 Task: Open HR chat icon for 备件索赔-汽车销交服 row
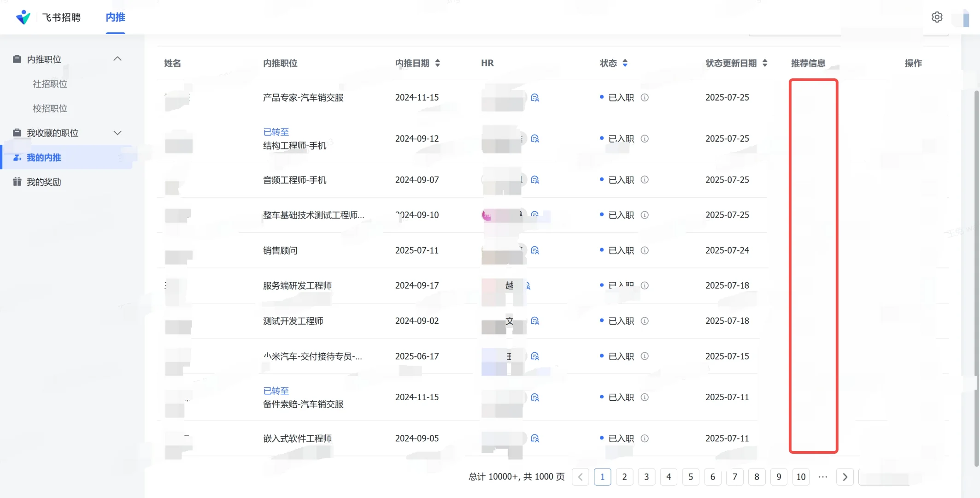click(x=535, y=397)
